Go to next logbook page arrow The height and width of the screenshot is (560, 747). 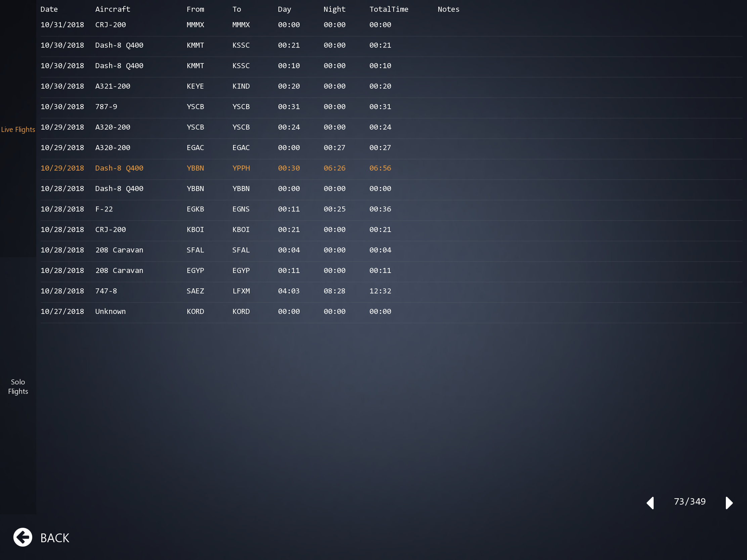729,503
